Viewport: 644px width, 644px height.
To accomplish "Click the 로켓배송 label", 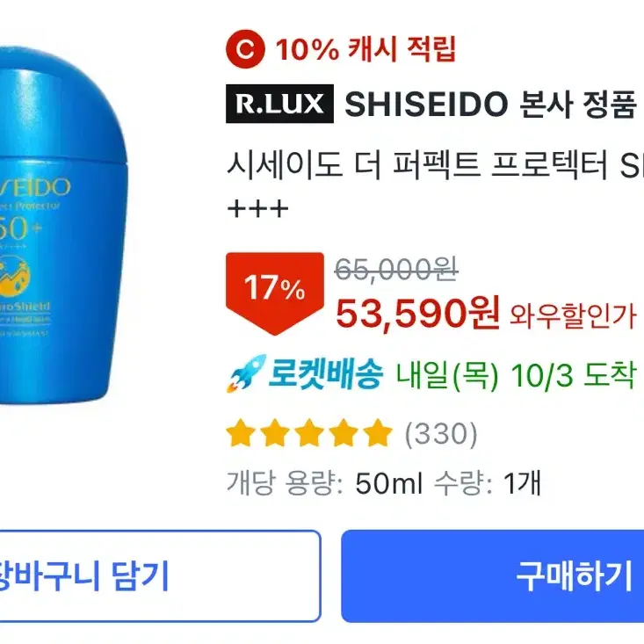I will [x=326, y=373].
